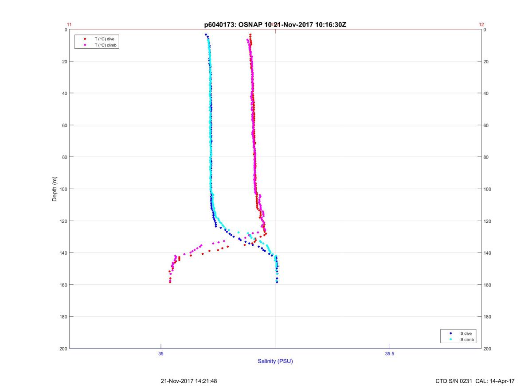This screenshot has height=392, width=532.
Task: Click the 'Depth (m)' axis label
Action: [x=55, y=189]
